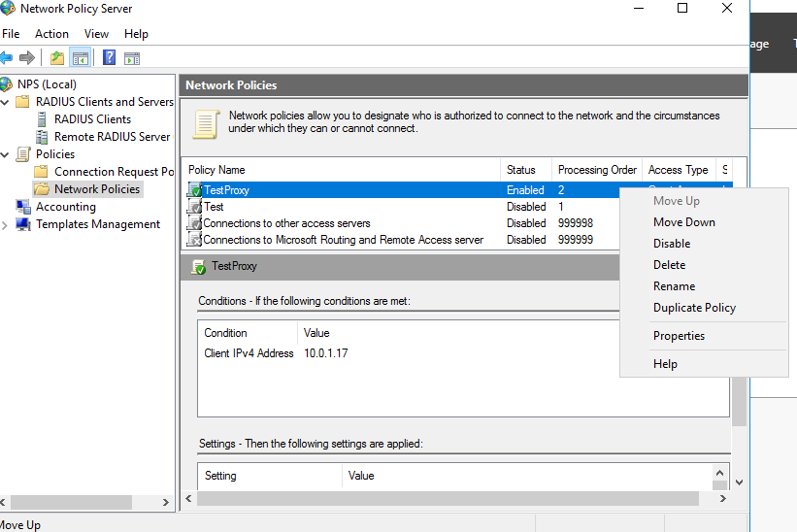
Task: Select the RADIUS Clients tree item
Action: [92, 119]
